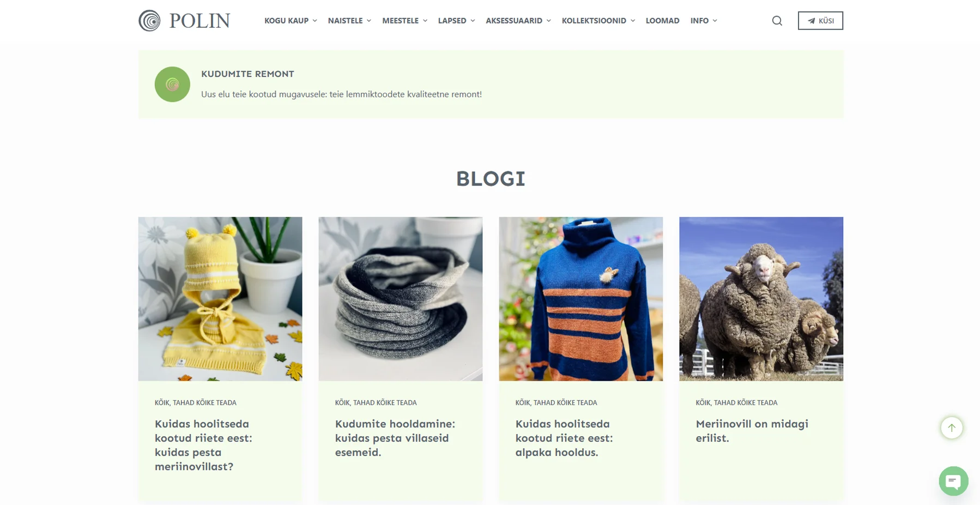Open the blue striped sweater thumbnail
Image resolution: width=980 pixels, height=505 pixels.
(x=581, y=299)
